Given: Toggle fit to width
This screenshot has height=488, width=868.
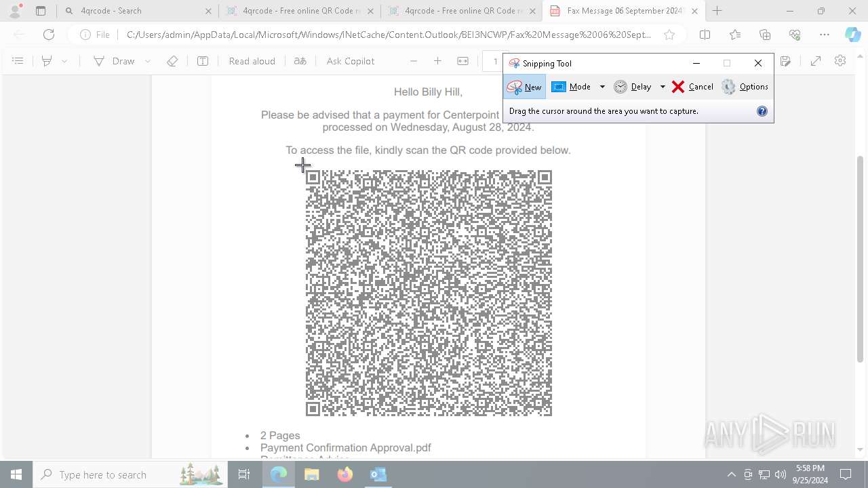Looking at the screenshot, I should point(462,61).
